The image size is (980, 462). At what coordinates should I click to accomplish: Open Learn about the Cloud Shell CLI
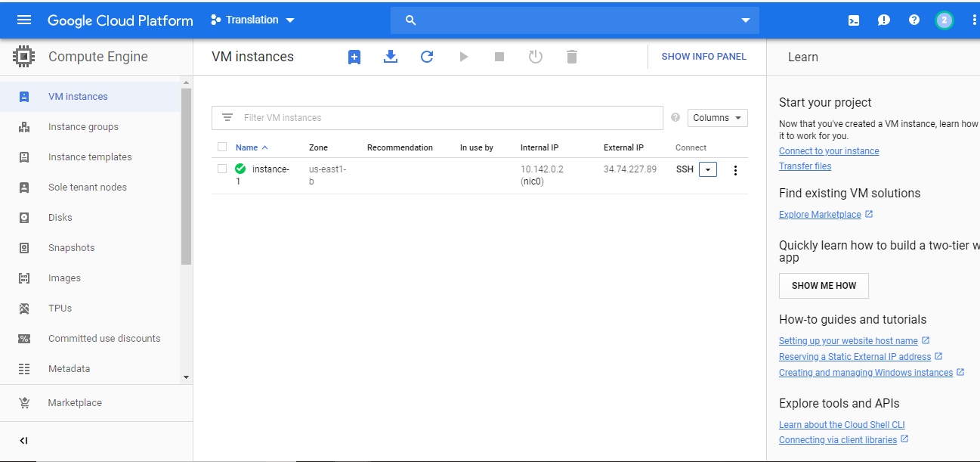[x=842, y=425]
